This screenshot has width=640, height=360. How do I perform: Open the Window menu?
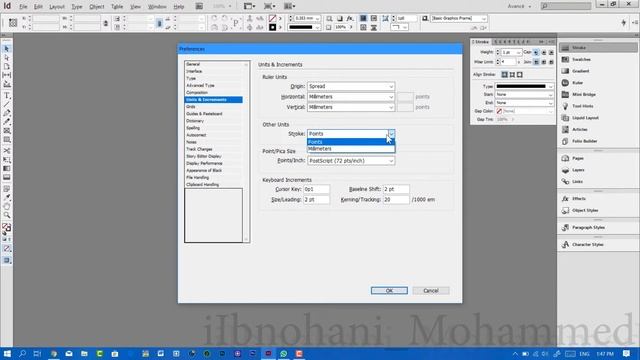pyautogui.click(x=157, y=7)
